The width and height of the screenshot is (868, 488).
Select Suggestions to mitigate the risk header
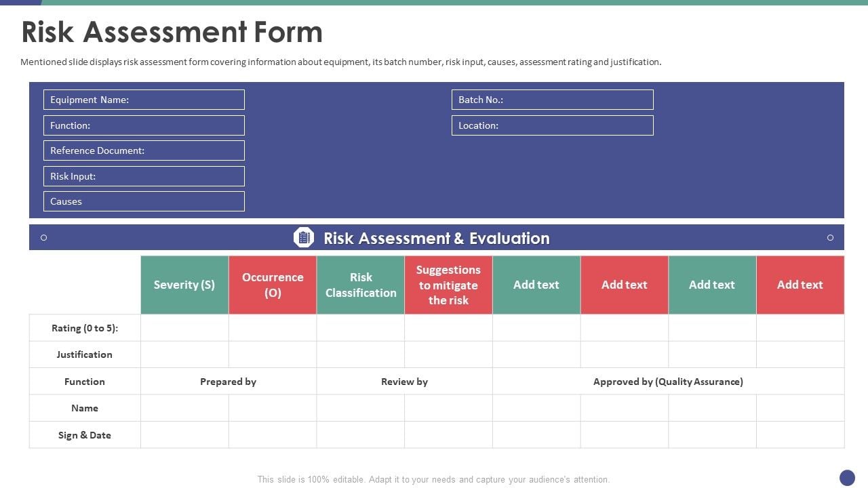coord(448,285)
